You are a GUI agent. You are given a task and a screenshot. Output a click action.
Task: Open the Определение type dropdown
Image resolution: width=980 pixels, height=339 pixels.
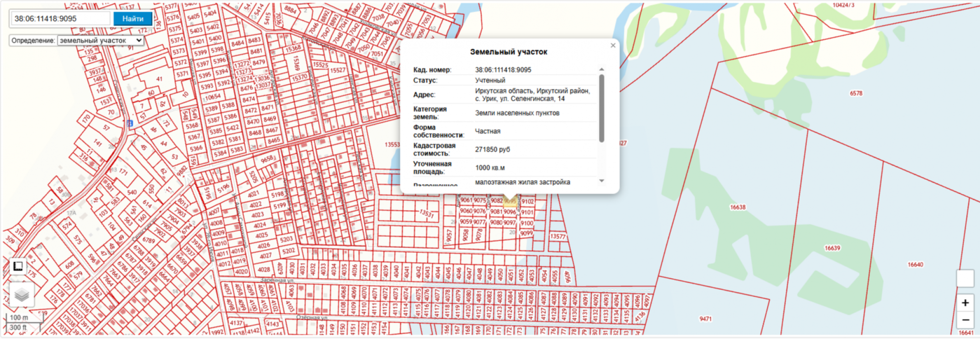pyautogui.click(x=100, y=41)
